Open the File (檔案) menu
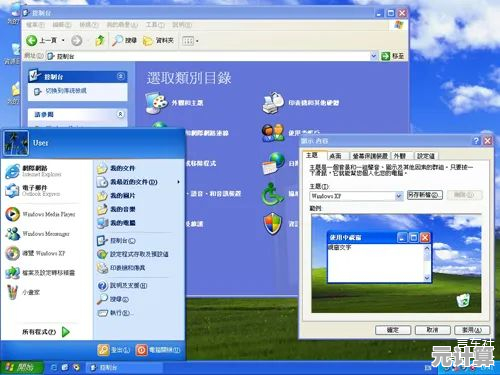Screen dimensions: 500x375 pyautogui.click(x=35, y=25)
